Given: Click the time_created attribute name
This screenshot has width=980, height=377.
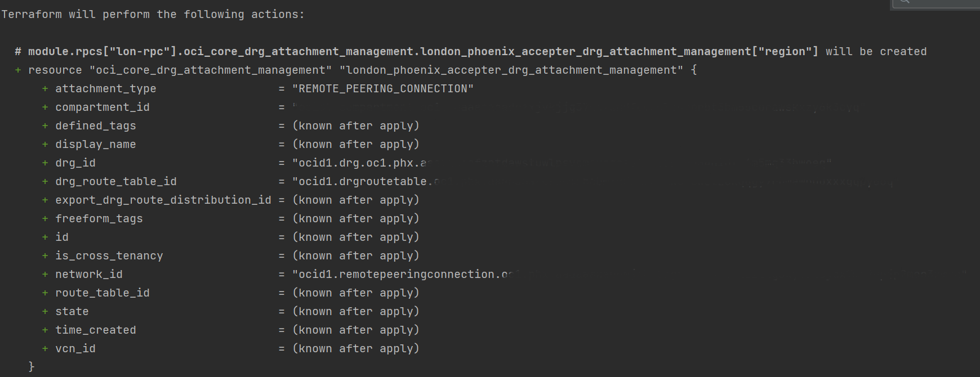Looking at the screenshot, I should click(x=95, y=330).
